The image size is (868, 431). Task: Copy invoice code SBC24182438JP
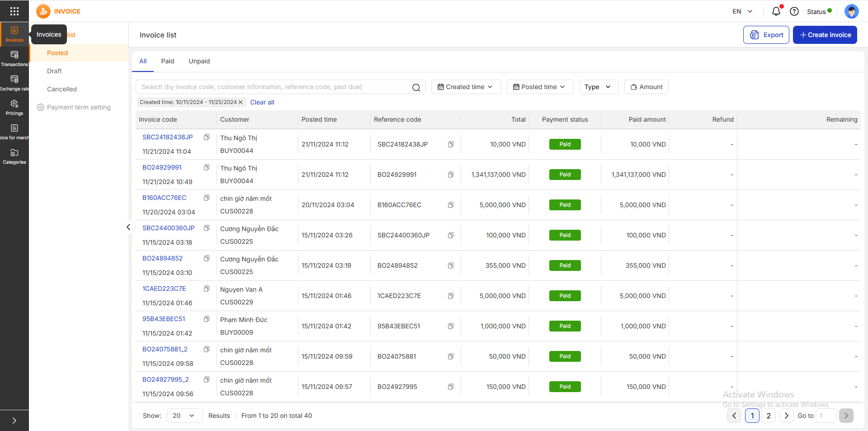point(207,137)
